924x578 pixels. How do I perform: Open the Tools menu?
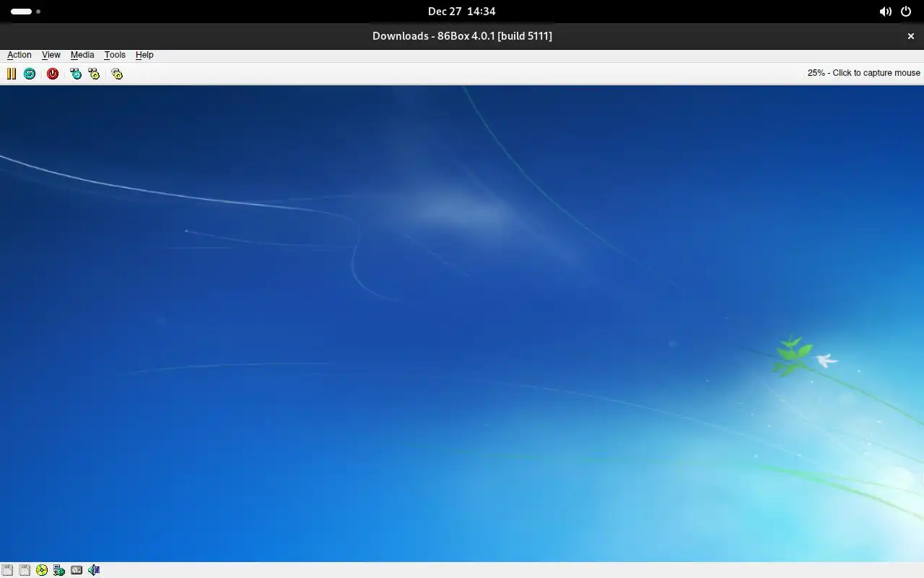tap(115, 55)
